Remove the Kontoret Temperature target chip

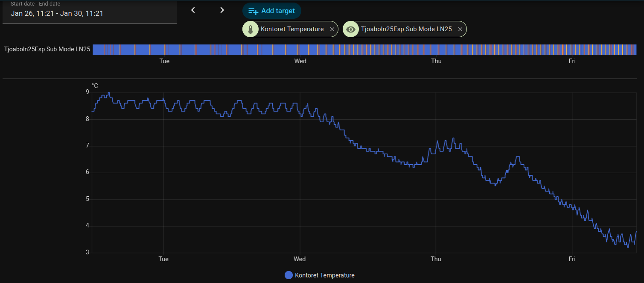[332, 29]
